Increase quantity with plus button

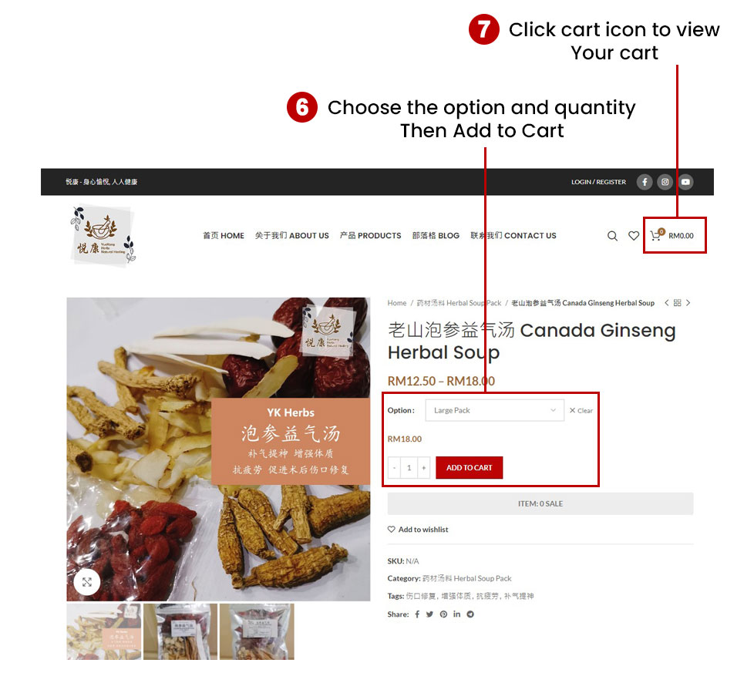[424, 468]
